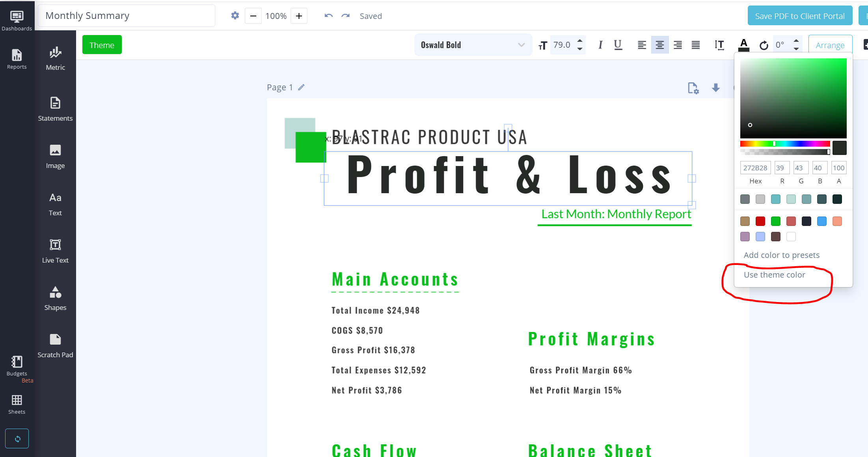
Task: Click Add color to presets link
Action: (x=781, y=254)
